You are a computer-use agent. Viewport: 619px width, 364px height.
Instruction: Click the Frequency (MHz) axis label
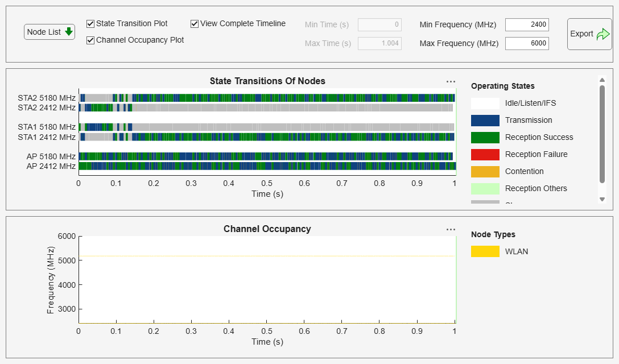coord(50,280)
